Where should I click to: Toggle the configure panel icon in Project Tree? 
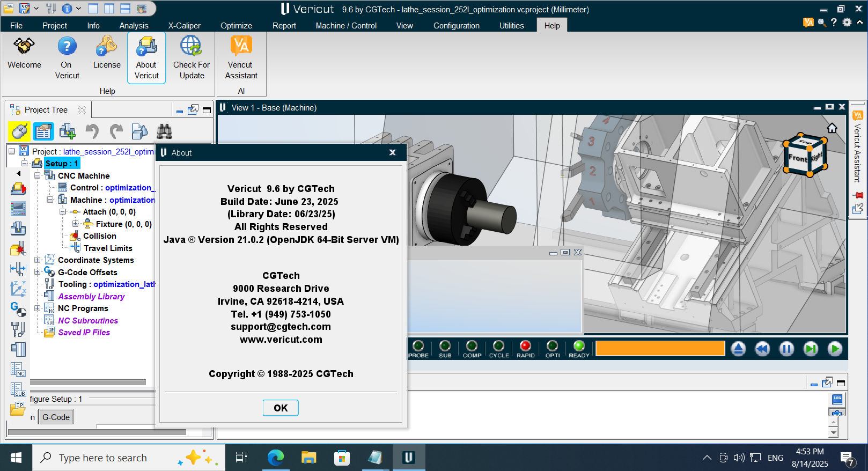click(x=43, y=131)
